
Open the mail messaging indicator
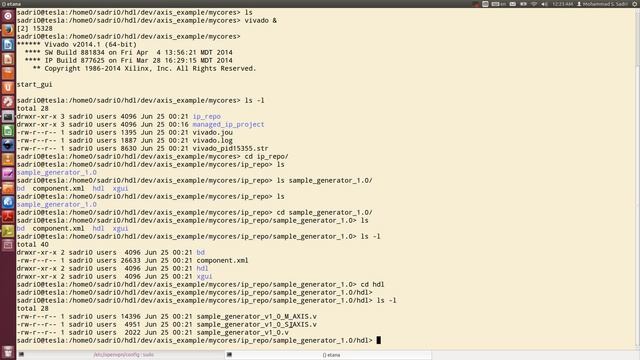click(x=513, y=4)
